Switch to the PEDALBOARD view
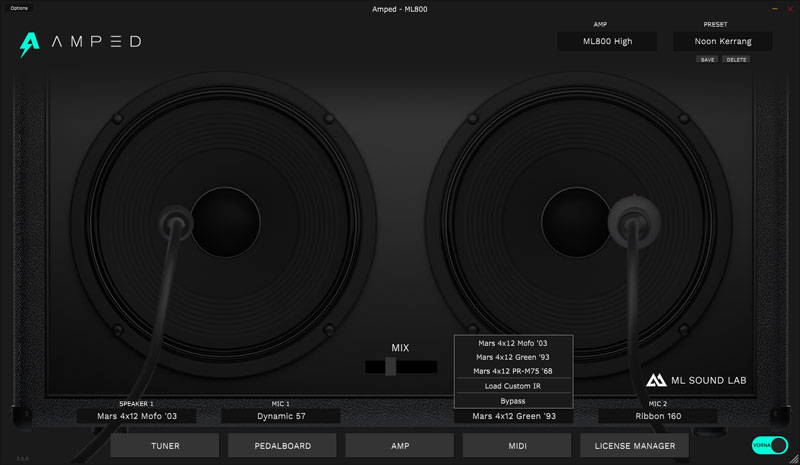Screen dimensions: 800x465 tap(282, 446)
